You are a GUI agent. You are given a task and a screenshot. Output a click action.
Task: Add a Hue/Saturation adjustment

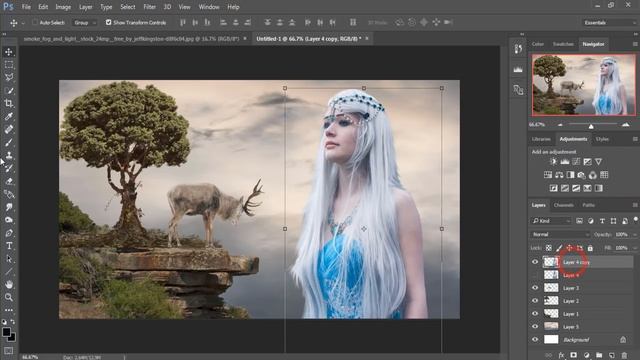[x=548, y=175]
